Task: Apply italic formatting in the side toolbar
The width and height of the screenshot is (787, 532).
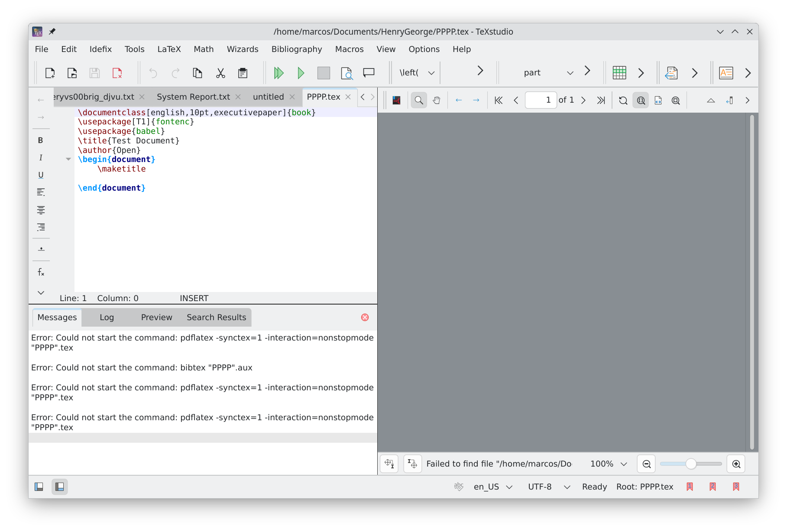Action: [x=41, y=158]
